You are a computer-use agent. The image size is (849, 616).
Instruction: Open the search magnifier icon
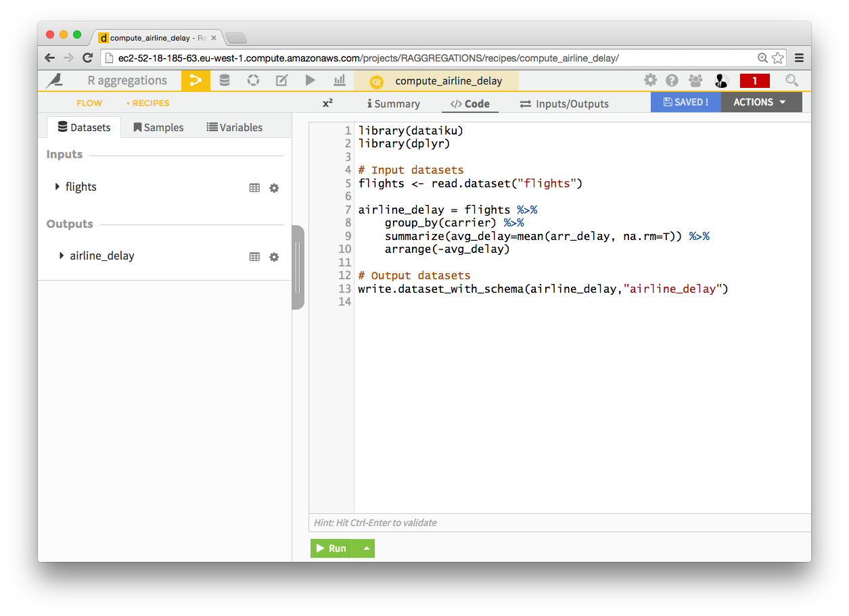coord(791,80)
